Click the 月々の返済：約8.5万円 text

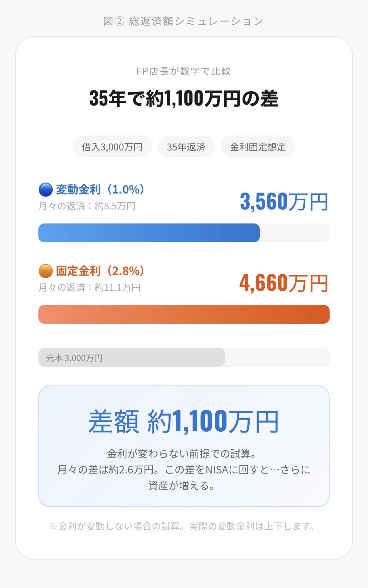87,206
